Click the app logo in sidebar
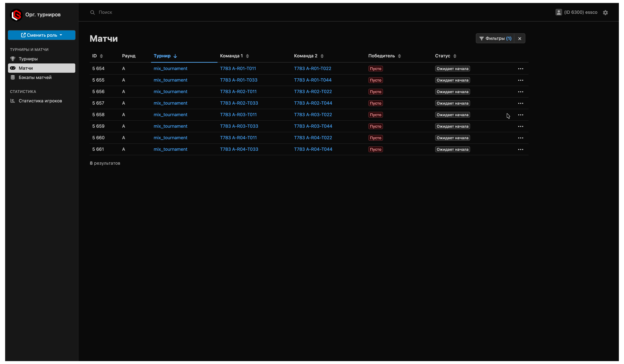 [x=16, y=15]
